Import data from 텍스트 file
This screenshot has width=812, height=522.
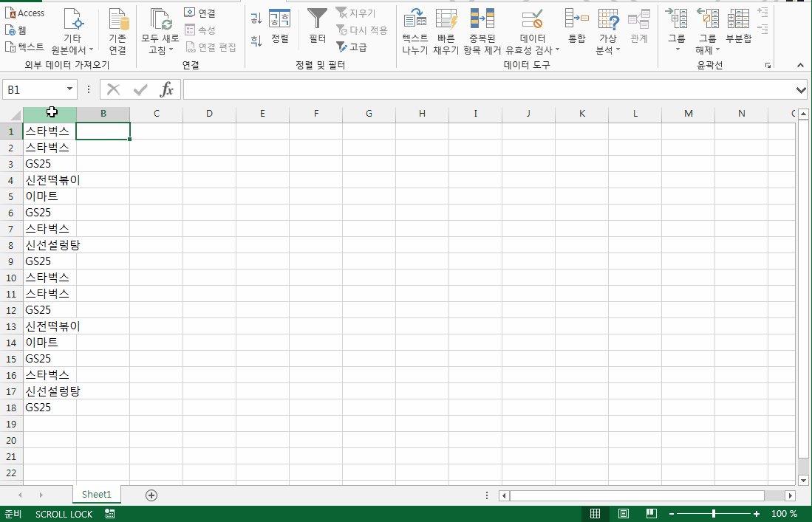pos(25,47)
